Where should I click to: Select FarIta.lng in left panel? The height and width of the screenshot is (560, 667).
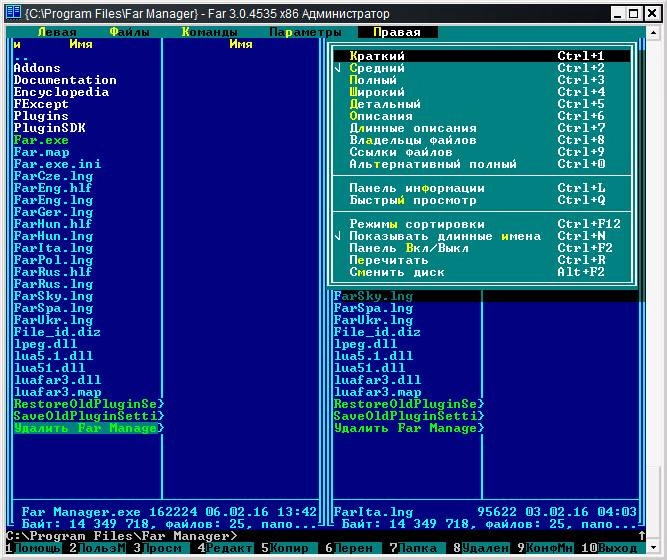point(53,248)
